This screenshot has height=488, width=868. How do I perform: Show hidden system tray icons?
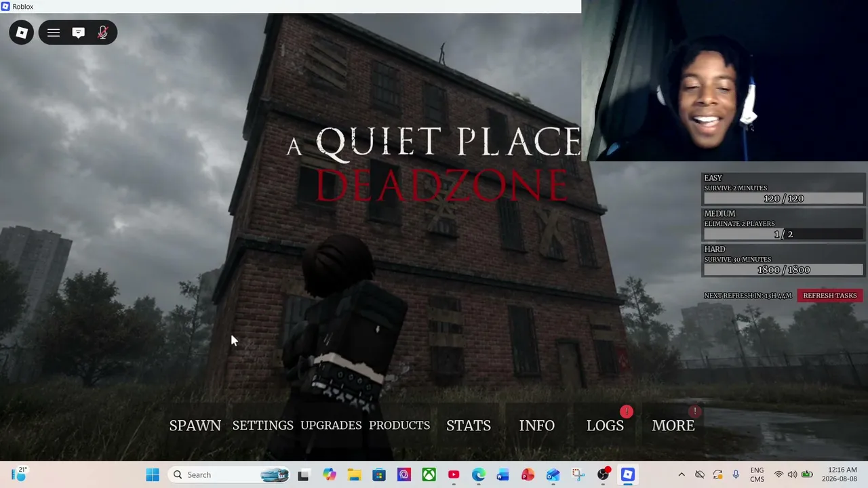coord(682,474)
